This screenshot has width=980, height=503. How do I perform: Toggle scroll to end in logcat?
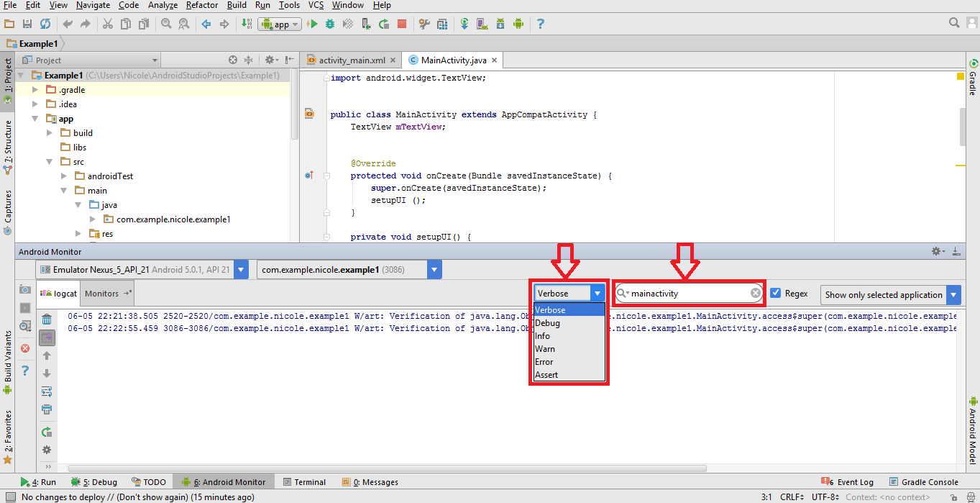tap(47, 337)
